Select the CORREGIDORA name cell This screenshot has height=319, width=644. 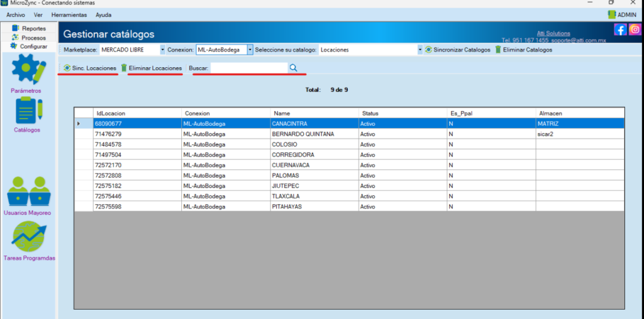pyautogui.click(x=314, y=154)
